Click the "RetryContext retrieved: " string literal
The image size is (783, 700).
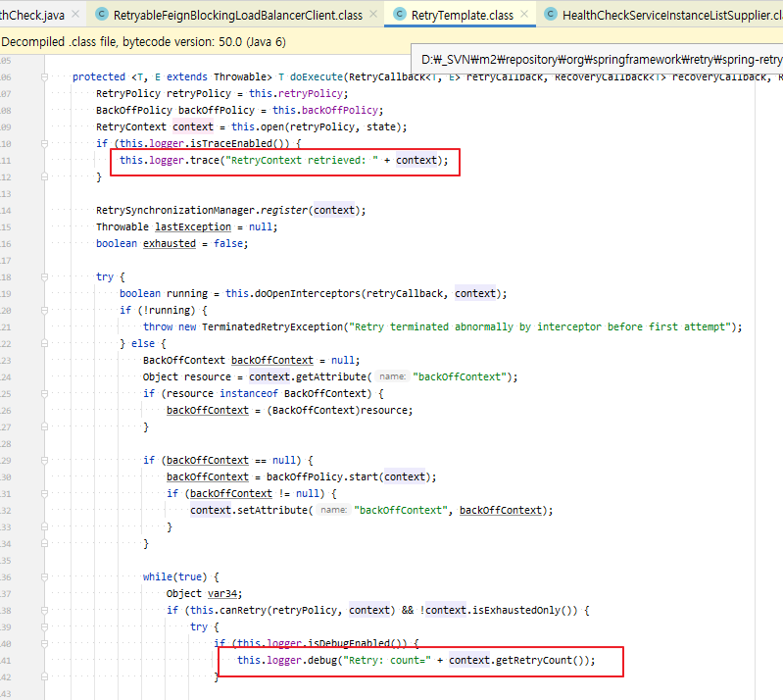tap(302, 161)
